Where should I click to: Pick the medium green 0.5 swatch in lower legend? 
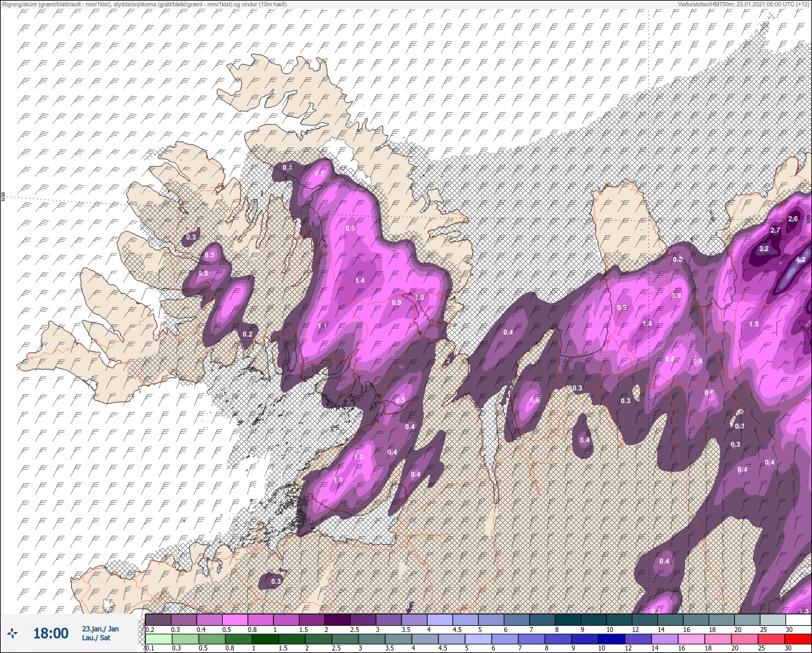pyautogui.click(x=211, y=639)
